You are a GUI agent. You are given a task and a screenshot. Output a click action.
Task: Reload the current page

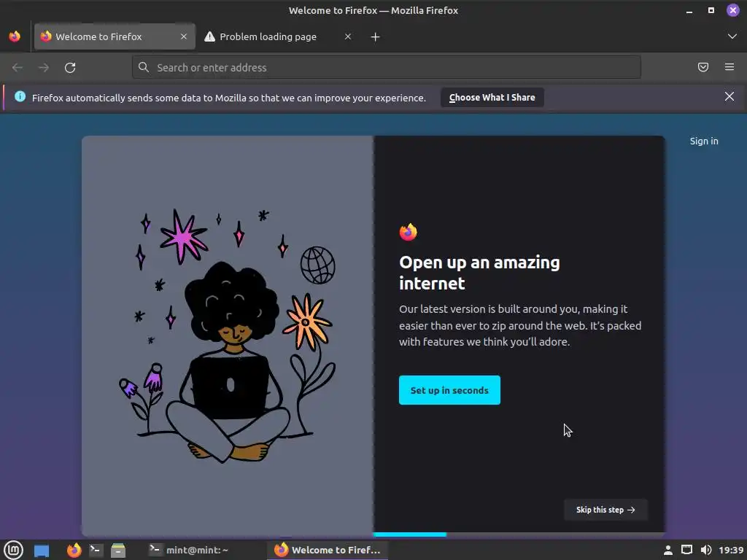(70, 68)
